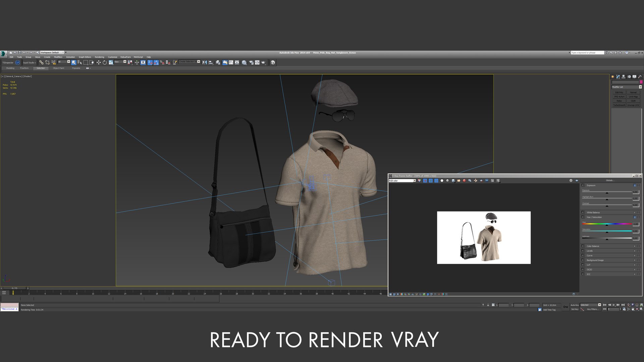Image resolution: width=644 pixels, height=362 pixels.
Task: Expand the Color Balance rollout
Action: (x=635, y=246)
